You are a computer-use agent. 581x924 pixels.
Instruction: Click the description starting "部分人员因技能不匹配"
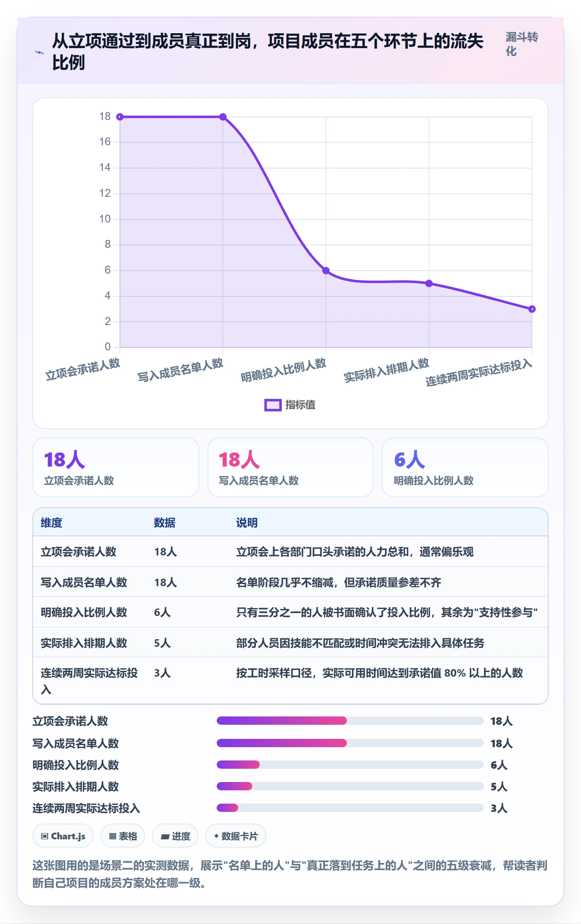360,643
